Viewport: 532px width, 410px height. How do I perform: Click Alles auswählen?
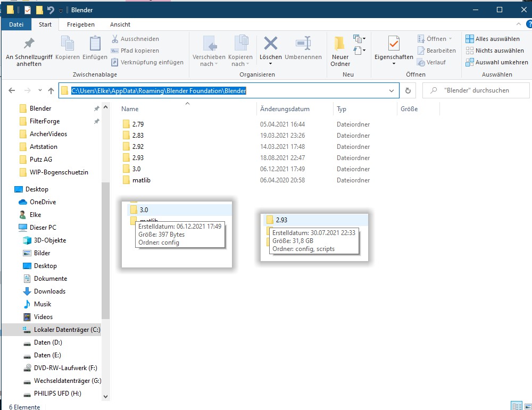click(x=493, y=39)
